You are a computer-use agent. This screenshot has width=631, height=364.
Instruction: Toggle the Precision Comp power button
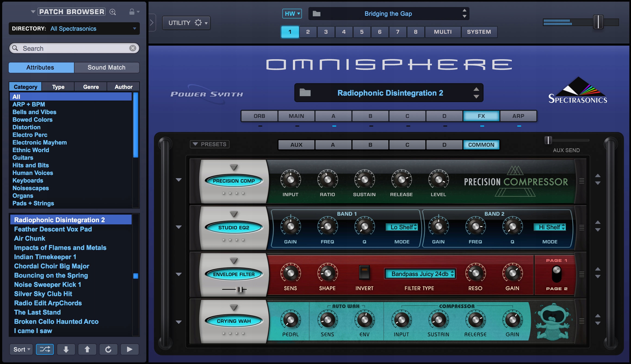(234, 181)
